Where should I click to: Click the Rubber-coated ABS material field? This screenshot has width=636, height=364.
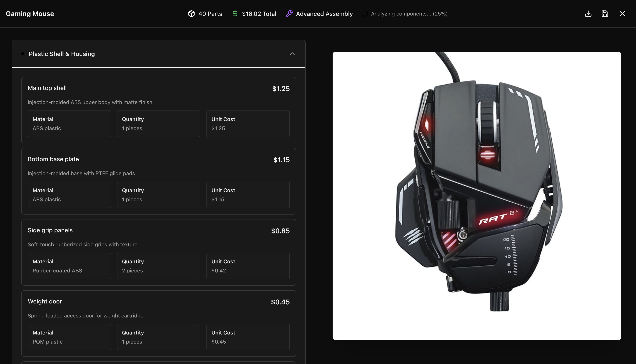pyautogui.click(x=69, y=266)
